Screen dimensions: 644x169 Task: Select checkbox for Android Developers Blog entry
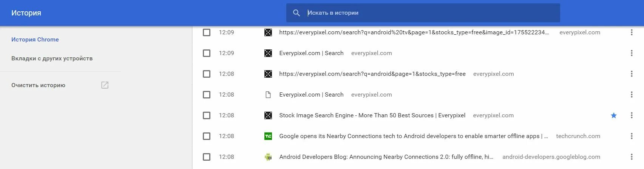(x=207, y=157)
